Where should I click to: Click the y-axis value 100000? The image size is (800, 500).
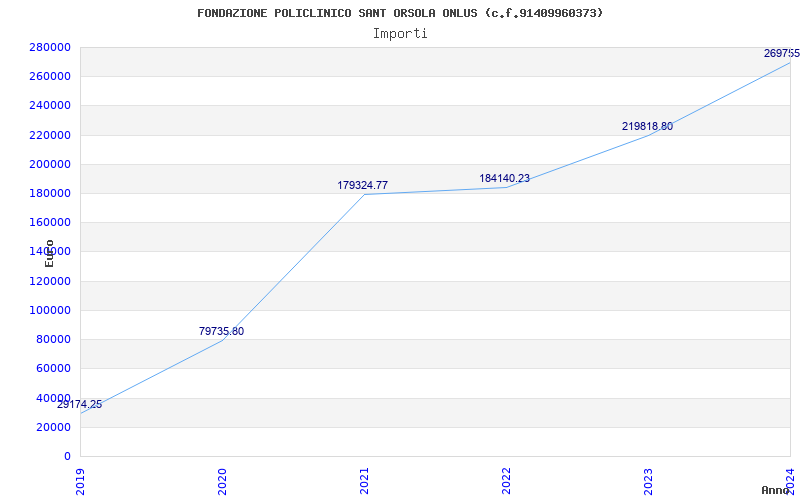pyautogui.click(x=50, y=310)
